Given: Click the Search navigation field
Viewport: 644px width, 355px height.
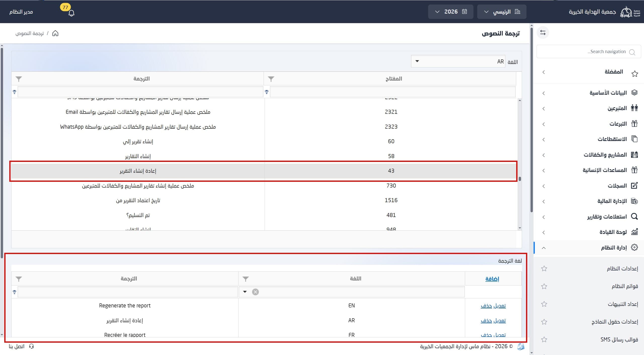Looking at the screenshot, I should point(589,52).
